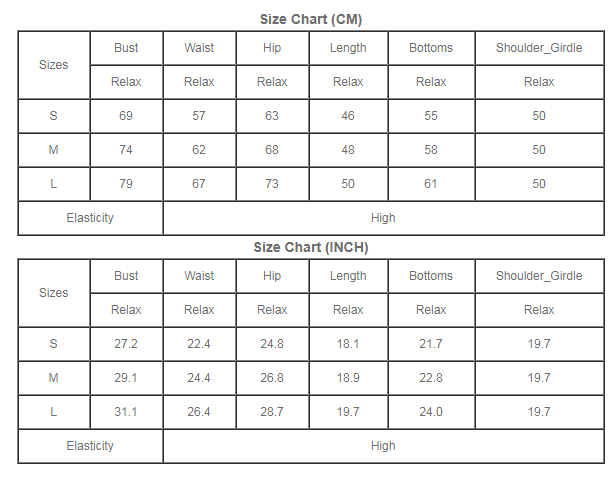Click the bottoms value 58 for size M
This screenshot has width=615, height=478.
coord(431,150)
